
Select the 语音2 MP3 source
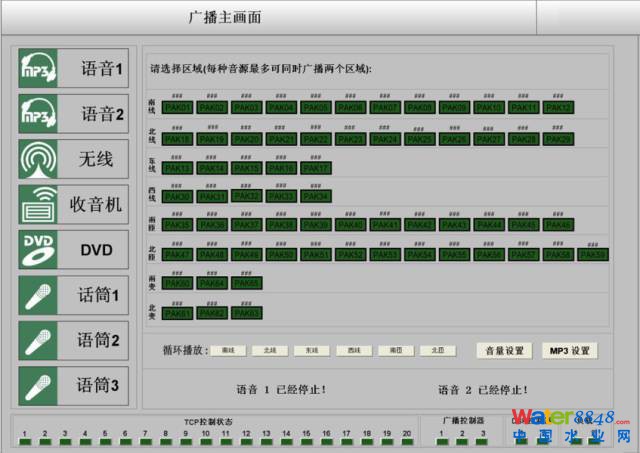(x=73, y=114)
